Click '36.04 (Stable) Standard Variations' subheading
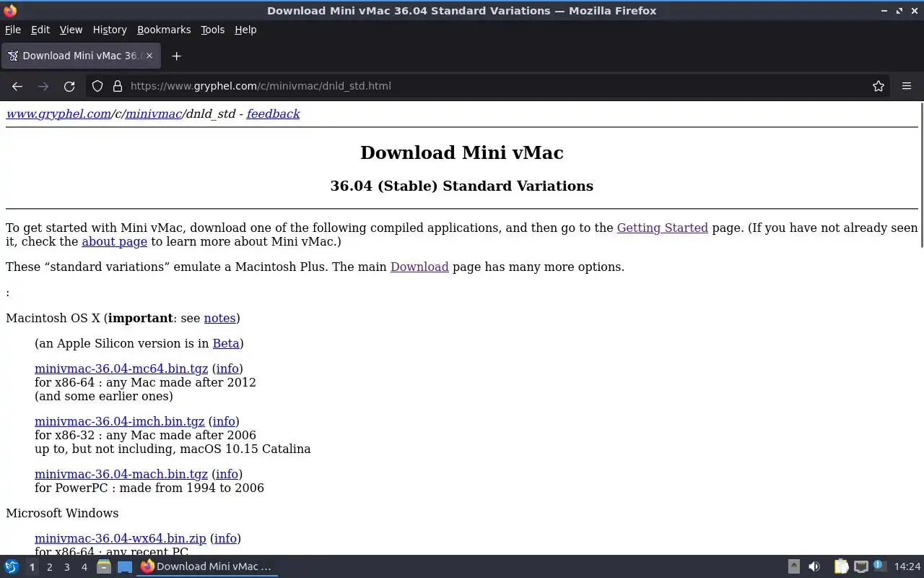 pos(462,186)
